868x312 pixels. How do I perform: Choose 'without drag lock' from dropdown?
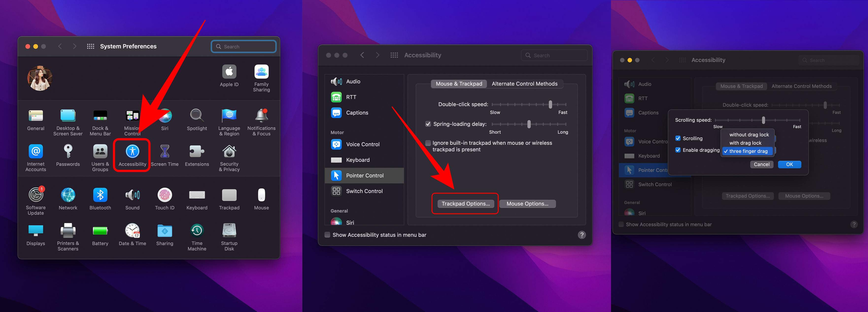pos(748,135)
